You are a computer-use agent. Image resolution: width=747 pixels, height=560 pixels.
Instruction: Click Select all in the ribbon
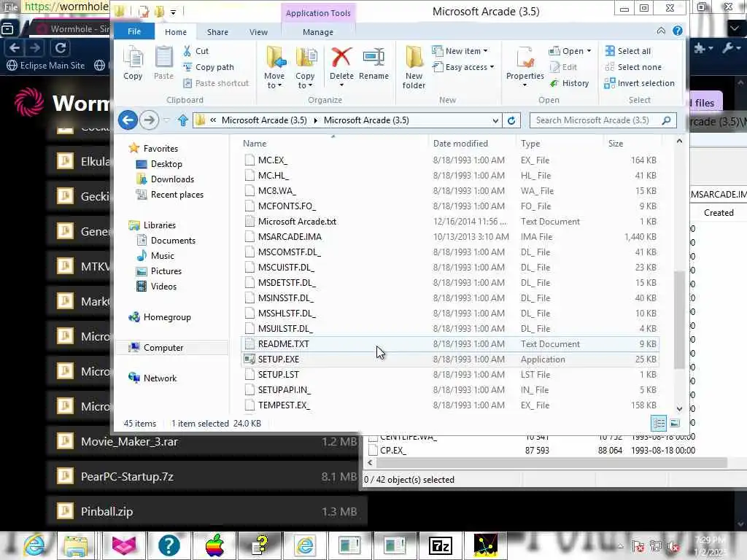click(627, 51)
